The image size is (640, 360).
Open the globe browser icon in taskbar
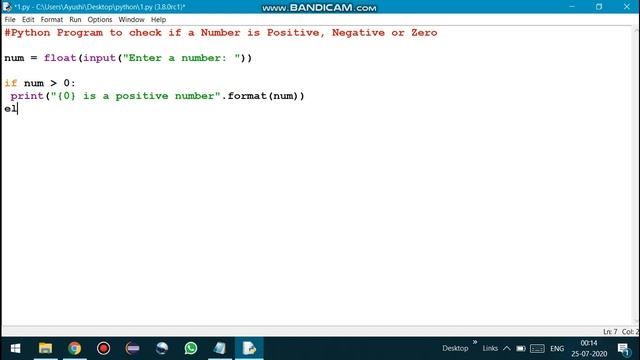pyautogui.click(x=162, y=348)
